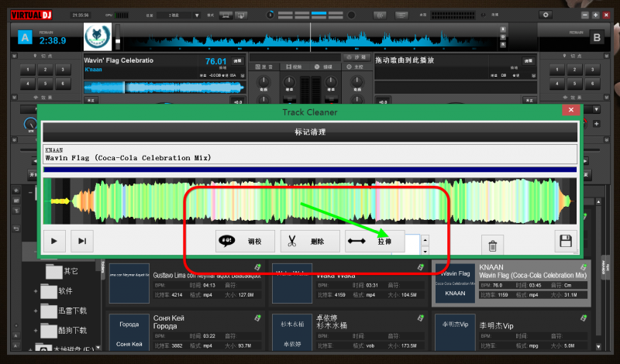Select the highlighted blue layout bars
Viewport: 620px width, 364px height.
tap(319, 15)
